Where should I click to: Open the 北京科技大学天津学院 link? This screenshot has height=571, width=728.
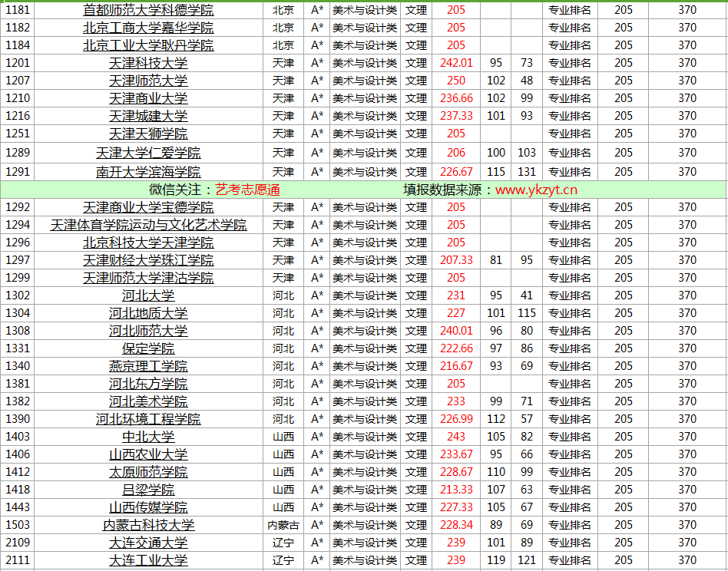(x=148, y=243)
